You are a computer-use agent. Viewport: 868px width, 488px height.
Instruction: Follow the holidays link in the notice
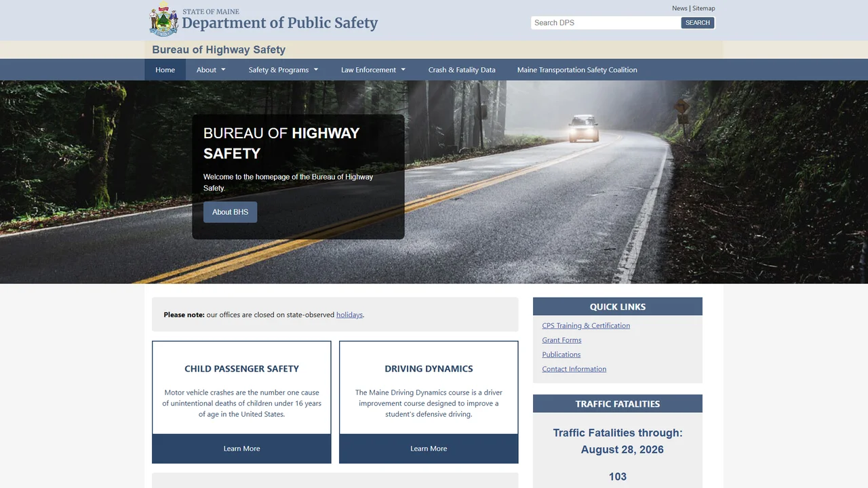(349, 314)
